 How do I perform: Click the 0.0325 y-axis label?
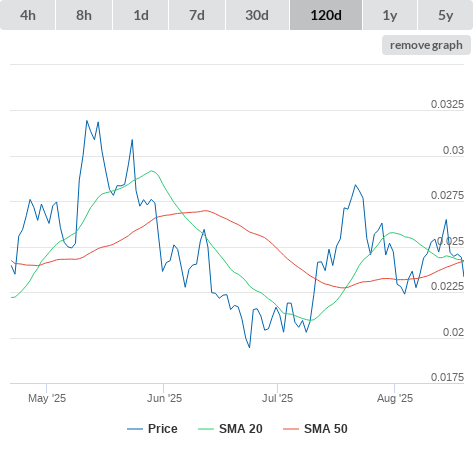pos(447,104)
